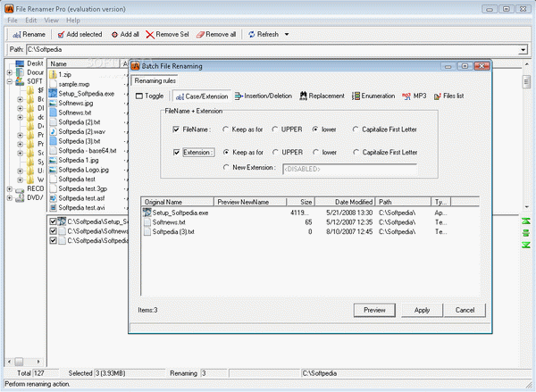Click the Add selected checkmark icon
This screenshot has width=536, height=392.
pyautogui.click(x=61, y=35)
